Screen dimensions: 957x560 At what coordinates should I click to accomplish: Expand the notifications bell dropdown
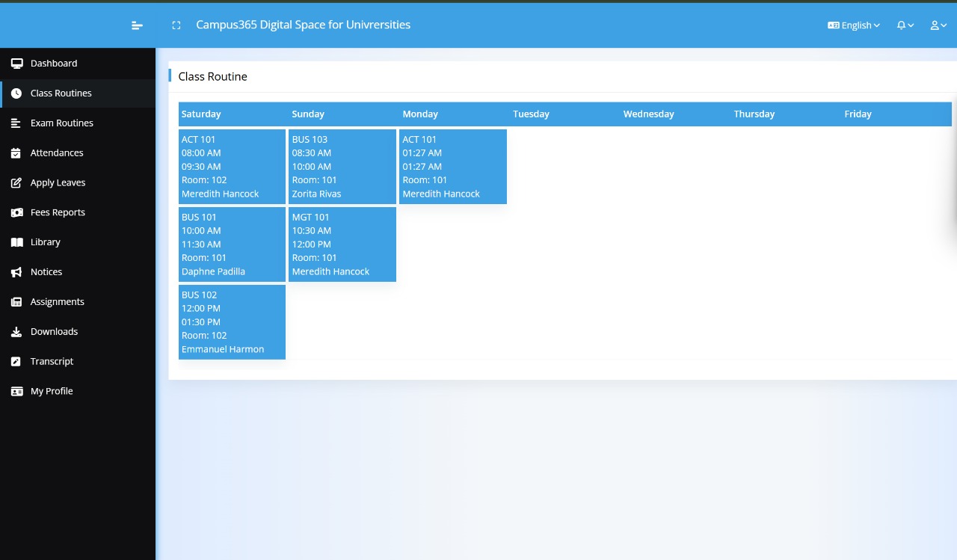click(905, 25)
